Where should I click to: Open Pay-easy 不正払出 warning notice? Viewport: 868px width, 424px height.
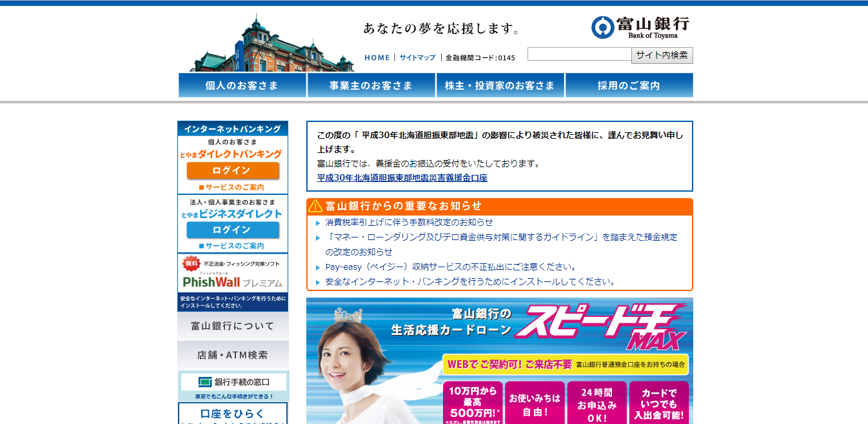(451, 267)
